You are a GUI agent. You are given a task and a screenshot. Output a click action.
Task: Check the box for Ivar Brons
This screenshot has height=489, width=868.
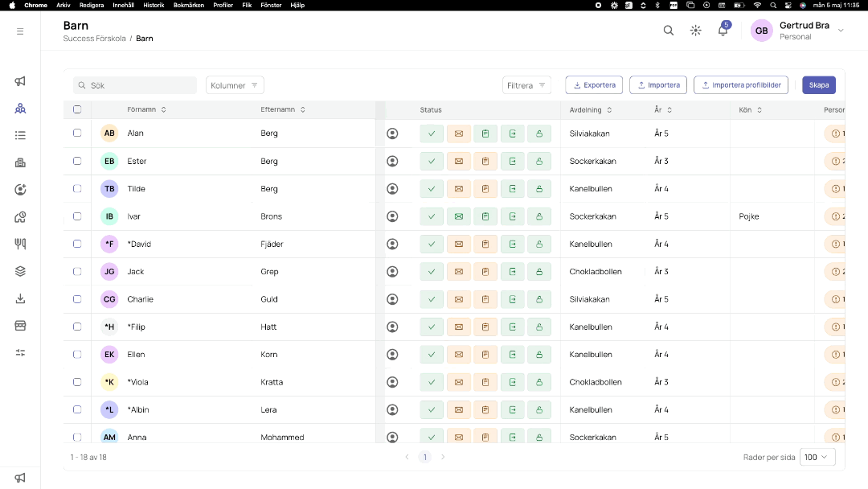pyautogui.click(x=77, y=216)
